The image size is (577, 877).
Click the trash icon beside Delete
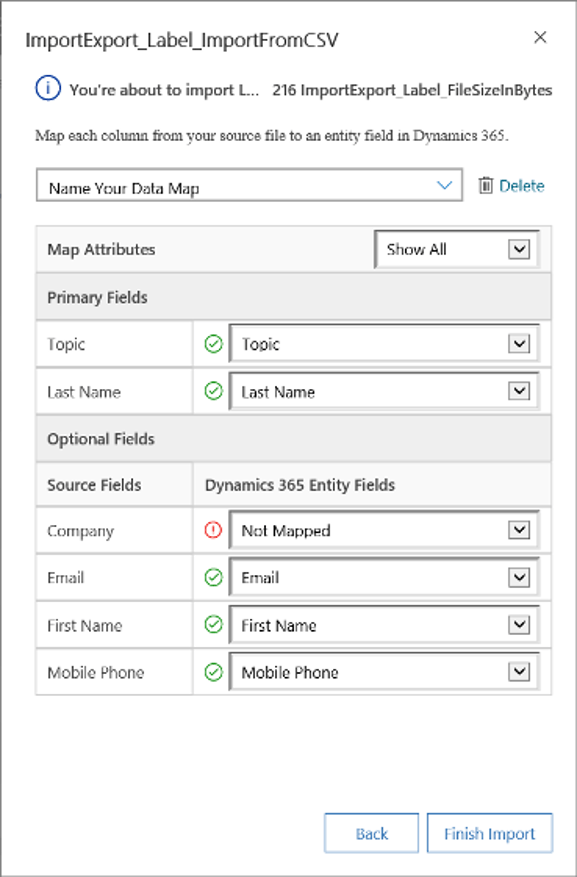pyautogui.click(x=487, y=186)
